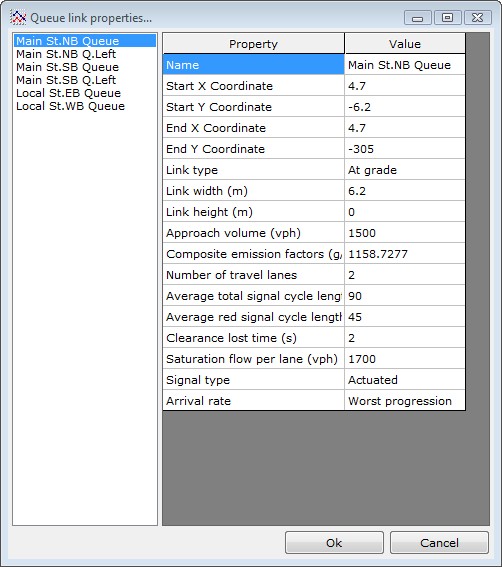502x567 pixels.
Task: Open Arrival rate value Worst progression
Action: [x=405, y=401]
